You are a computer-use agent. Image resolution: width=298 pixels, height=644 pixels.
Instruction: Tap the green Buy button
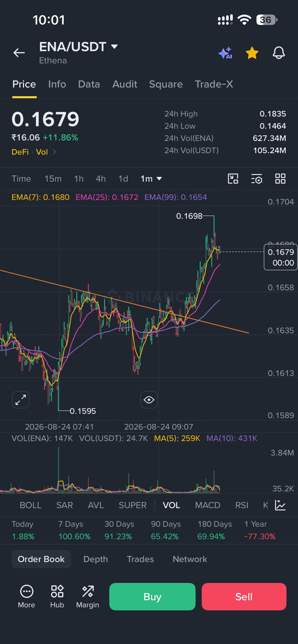pyautogui.click(x=152, y=597)
